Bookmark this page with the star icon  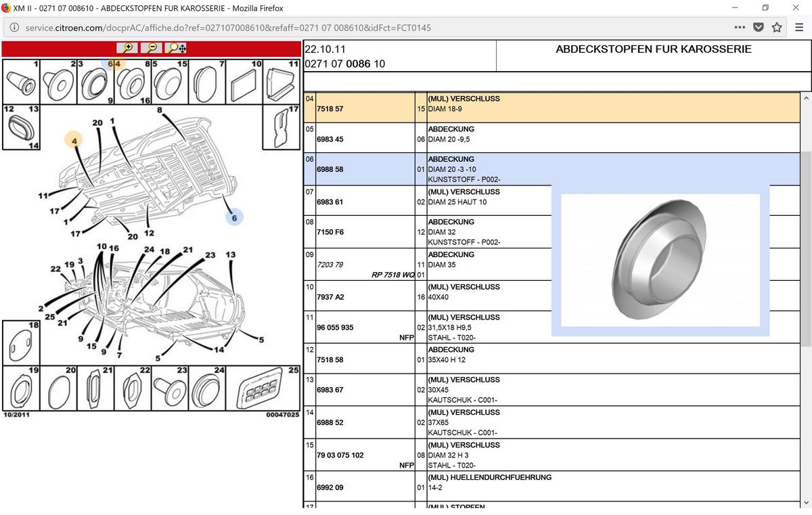click(777, 28)
